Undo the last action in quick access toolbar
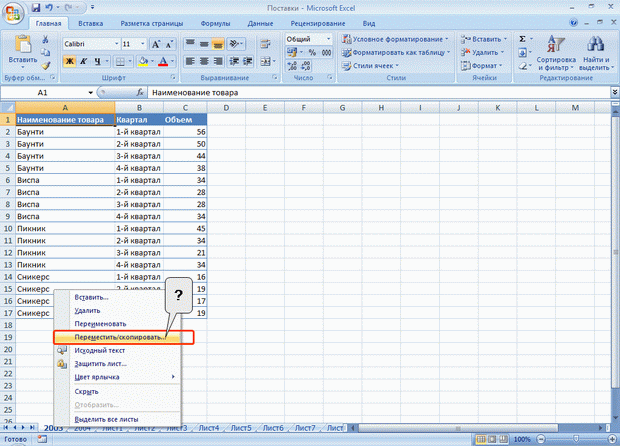This screenshot has width=620, height=446. 49,7
